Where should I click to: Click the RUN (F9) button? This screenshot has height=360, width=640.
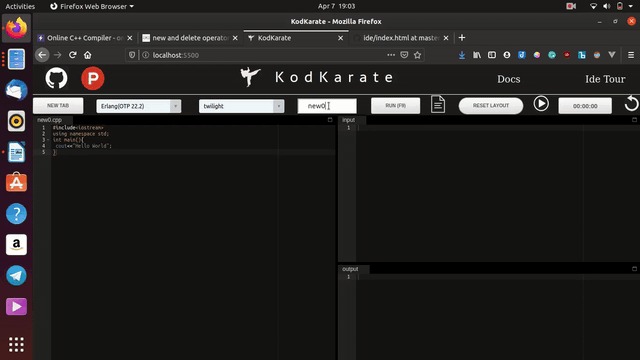tap(395, 105)
